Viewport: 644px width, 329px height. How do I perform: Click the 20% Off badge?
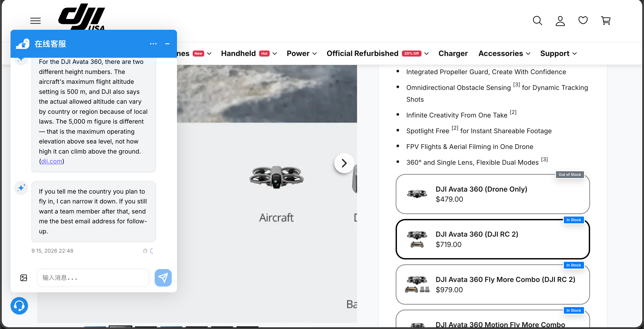pyautogui.click(x=412, y=53)
